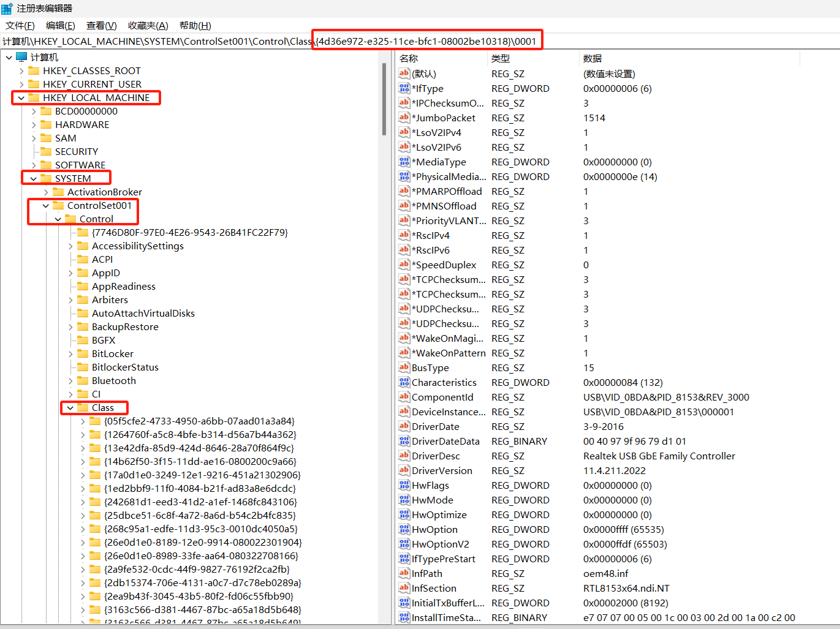Click the binary icon next to DriverDateData
Image resolution: width=840 pixels, height=629 pixels.
click(x=404, y=441)
